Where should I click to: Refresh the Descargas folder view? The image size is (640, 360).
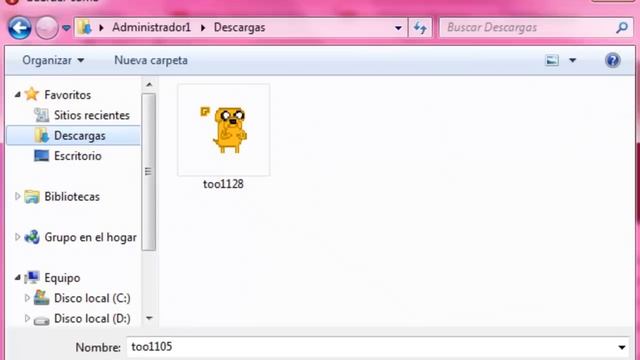(420, 28)
